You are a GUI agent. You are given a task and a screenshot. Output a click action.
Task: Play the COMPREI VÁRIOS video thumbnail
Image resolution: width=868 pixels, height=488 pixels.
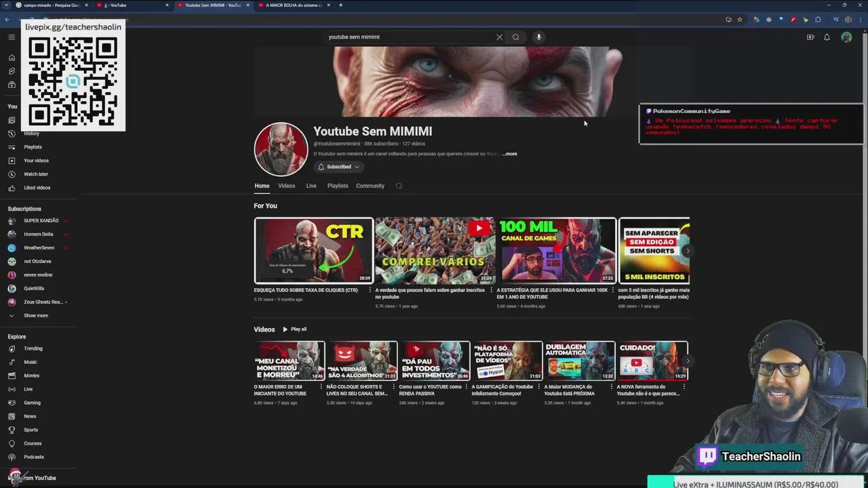pyautogui.click(x=435, y=250)
